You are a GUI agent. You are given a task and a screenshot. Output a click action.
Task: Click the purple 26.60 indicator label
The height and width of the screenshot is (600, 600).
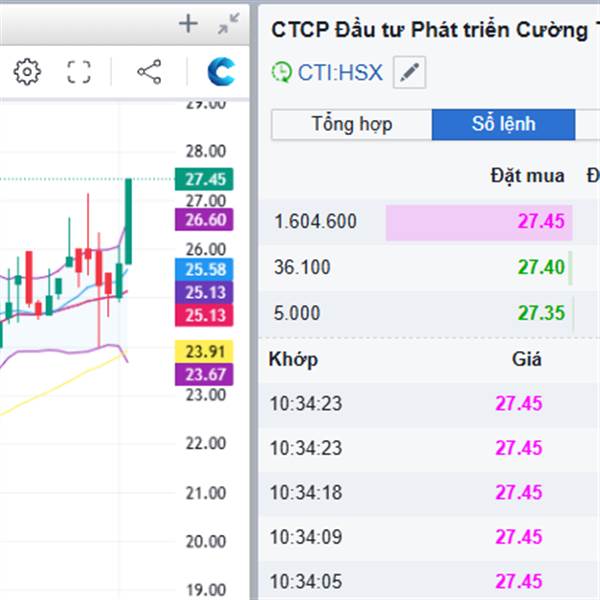click(204, 220)
